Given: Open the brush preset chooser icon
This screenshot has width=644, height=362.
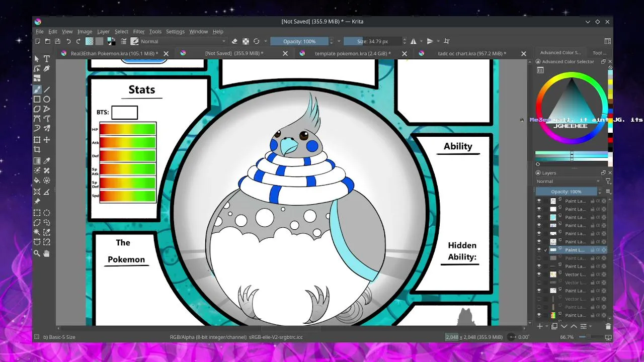Looking at the screenshot, I should click(x=135, y=41).
